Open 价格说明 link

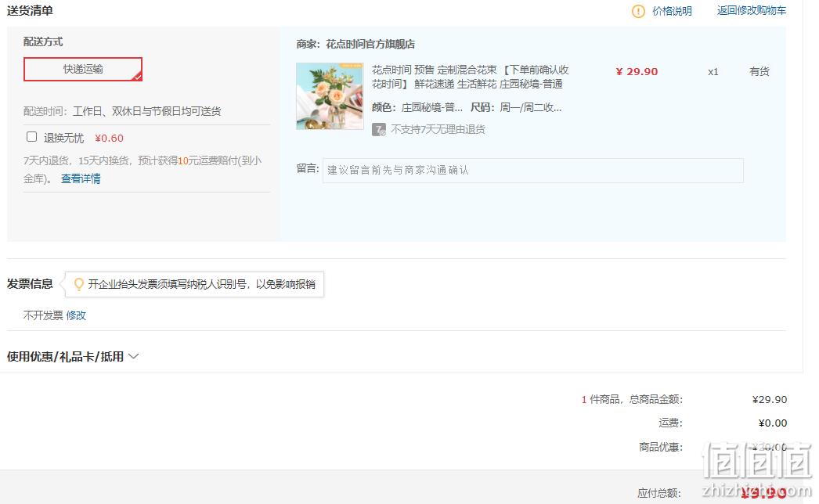672,11
